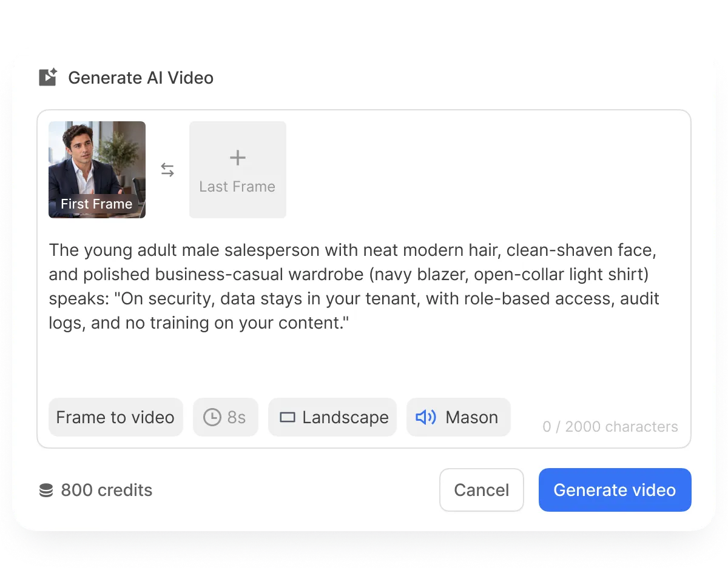Screen dimensions: 728x576
Task: Click the Generate video button
Action: pyautogui.click(x=615, y=490)
